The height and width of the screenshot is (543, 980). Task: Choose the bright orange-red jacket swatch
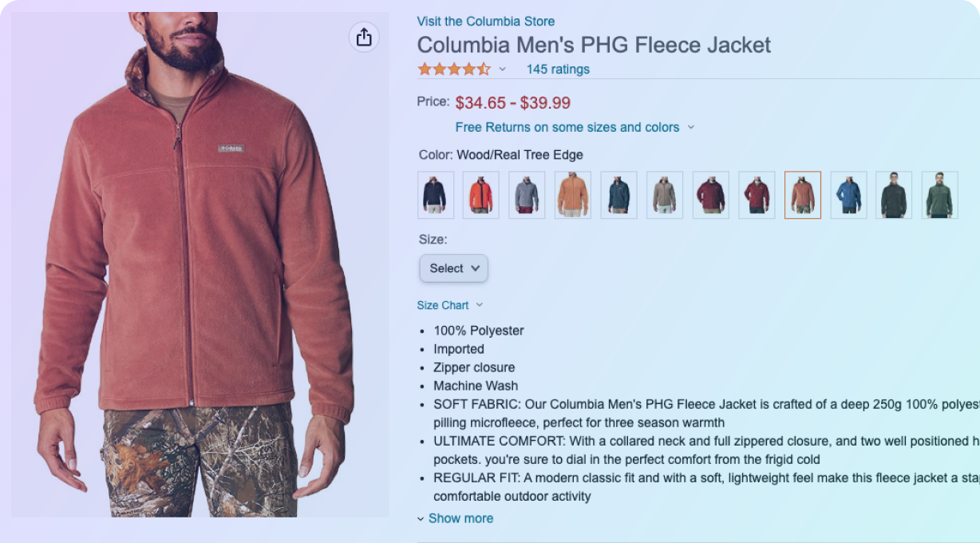[481, 195]
